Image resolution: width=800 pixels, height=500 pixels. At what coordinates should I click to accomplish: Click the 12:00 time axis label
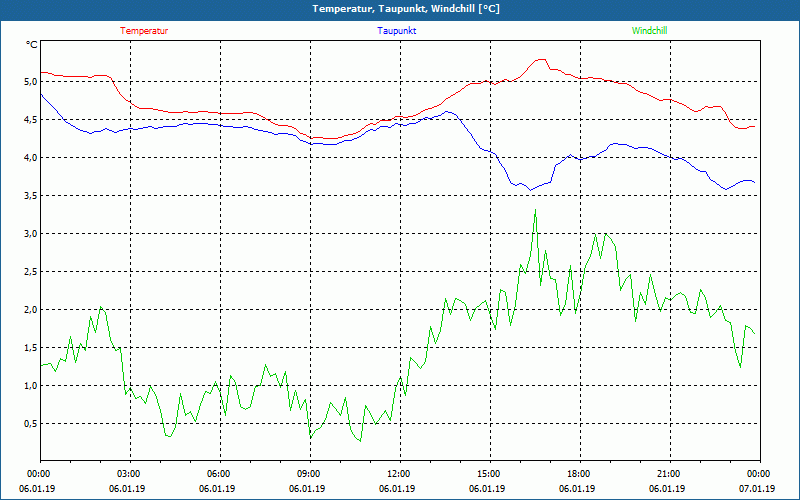point(399,474)
